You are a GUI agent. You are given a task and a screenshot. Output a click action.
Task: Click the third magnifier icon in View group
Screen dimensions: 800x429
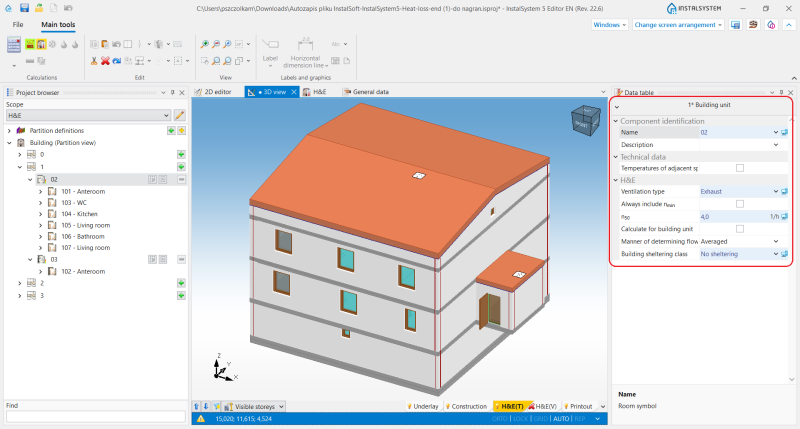[x=227, y=44]
